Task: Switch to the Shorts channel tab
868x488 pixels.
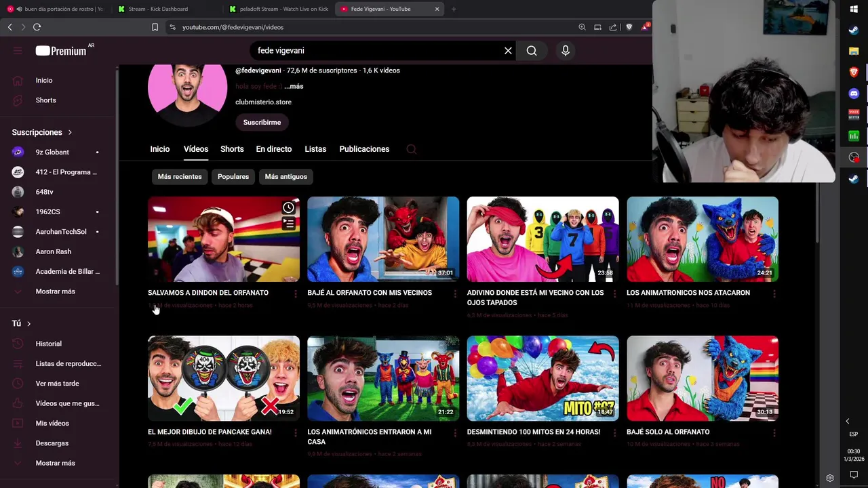Action: pyautogui.click(x=232, y=149)
